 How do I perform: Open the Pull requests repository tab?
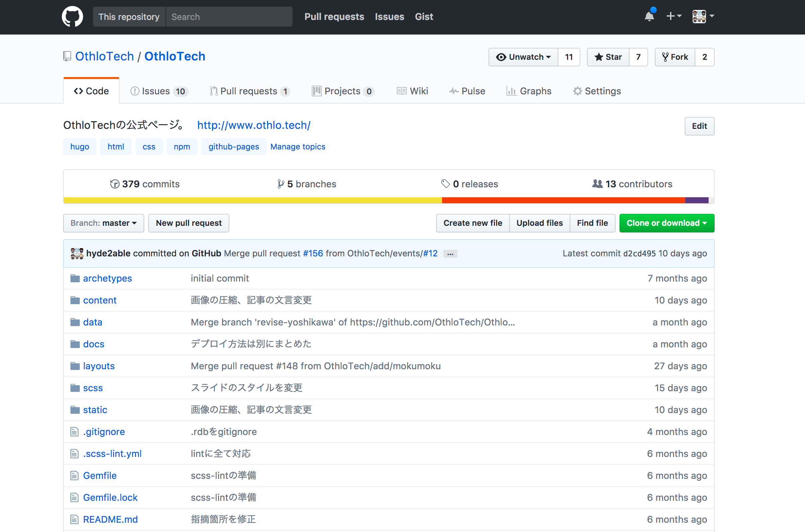250,91
